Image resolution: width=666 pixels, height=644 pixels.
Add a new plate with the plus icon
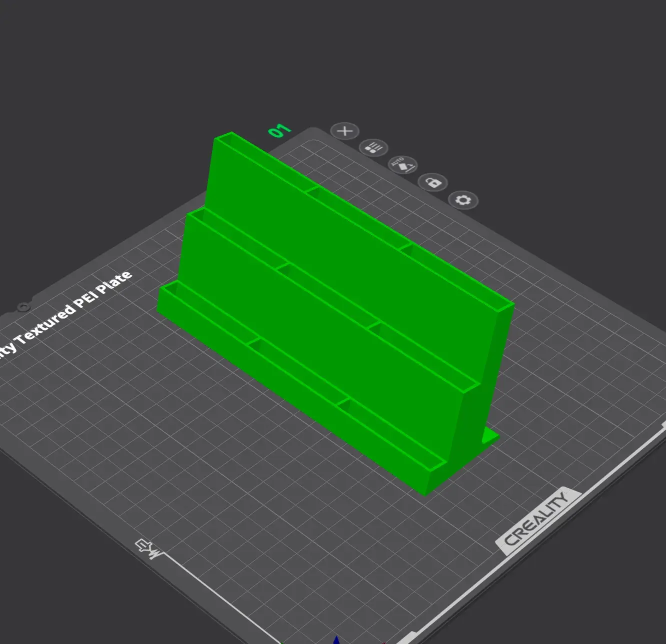pos(344,131)
